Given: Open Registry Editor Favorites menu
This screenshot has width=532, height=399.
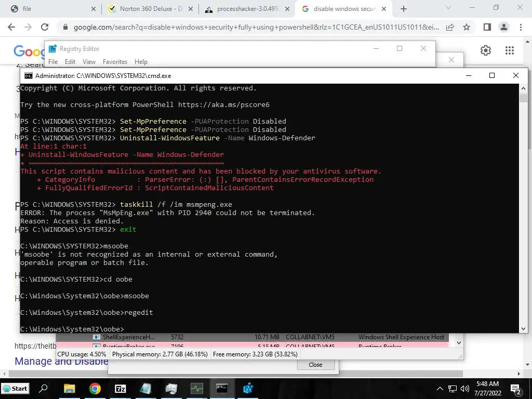Looking at the screenshot, I should [x=115, y=62].
